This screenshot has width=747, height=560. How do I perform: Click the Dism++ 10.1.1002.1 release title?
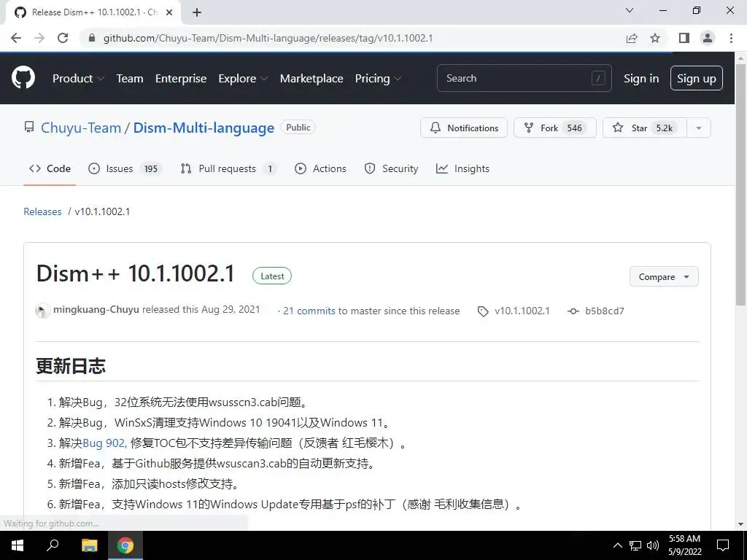click(x=136, y=274)
